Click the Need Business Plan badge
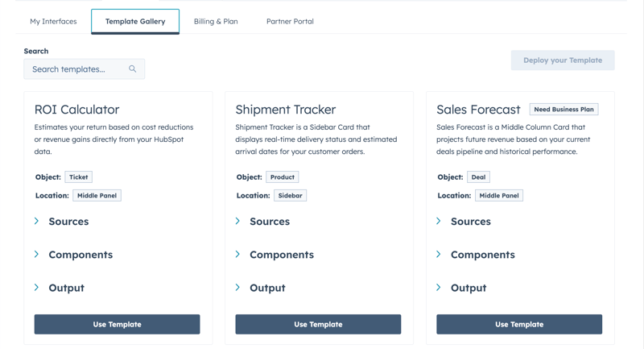Viewport: 644px width, 349px height. pyautogui.click(x=563, y=110)
